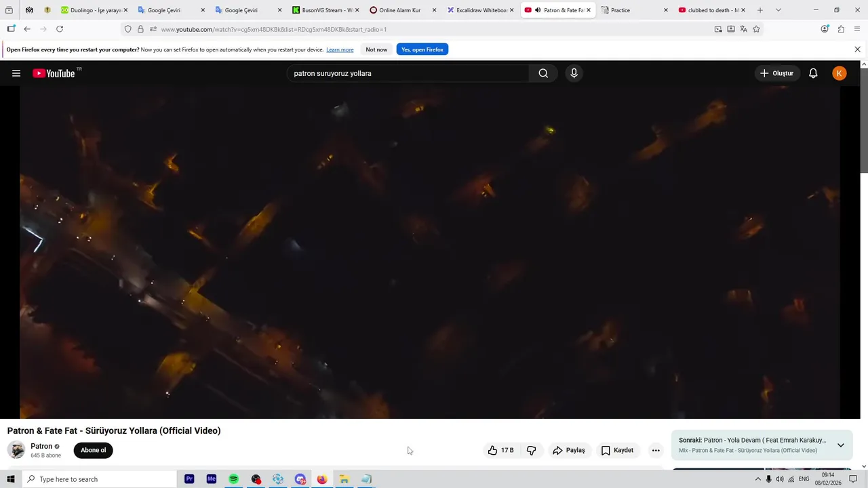Open Spotify from the taskbar
Image resolution: width=868 pixels, height=488 pixels.
point(233,479)
